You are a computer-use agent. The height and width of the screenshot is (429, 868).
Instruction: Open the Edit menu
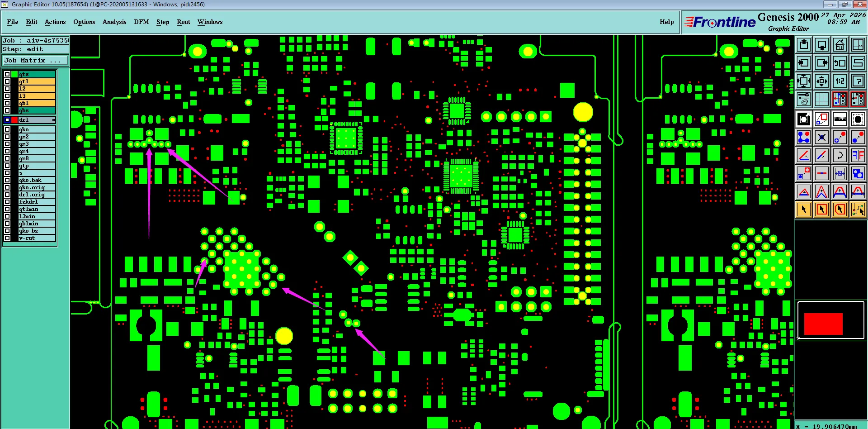coord(32,22)
